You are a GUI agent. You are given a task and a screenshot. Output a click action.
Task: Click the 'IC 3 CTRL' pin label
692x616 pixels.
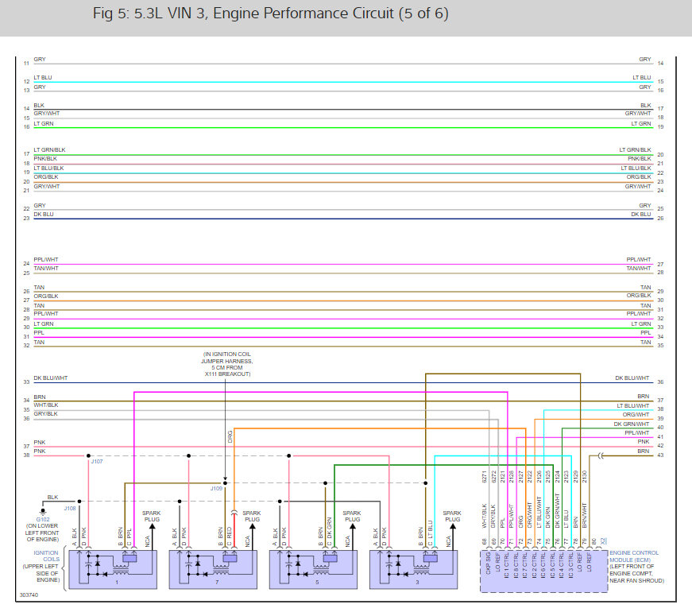coord(570,565)
